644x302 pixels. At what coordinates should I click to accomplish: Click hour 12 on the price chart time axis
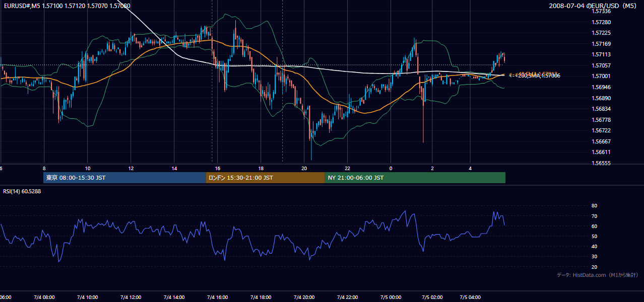point(131,168)
